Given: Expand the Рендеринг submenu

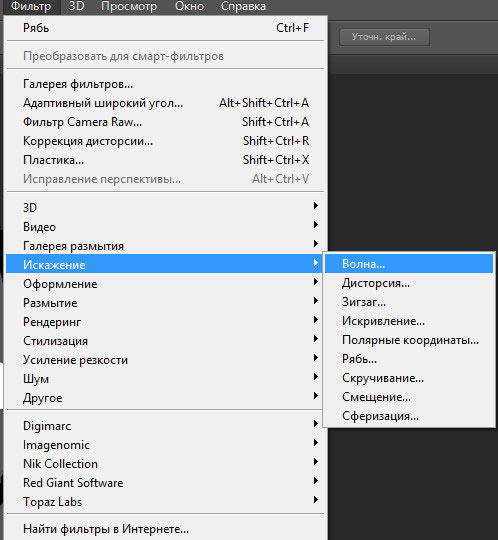Looking at the screenshot, I should pyautogui.click(x=165, y=322).
